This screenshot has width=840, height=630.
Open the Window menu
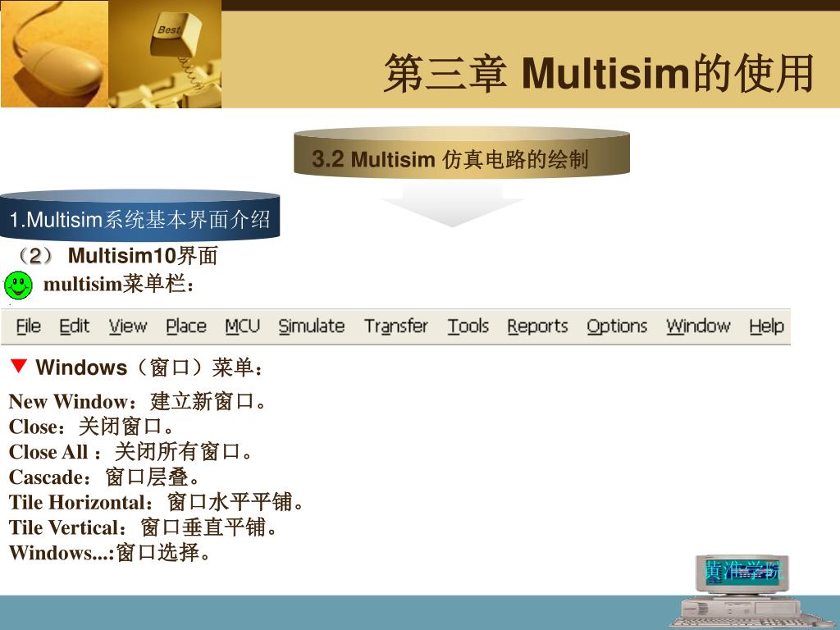tap(698, 326)
